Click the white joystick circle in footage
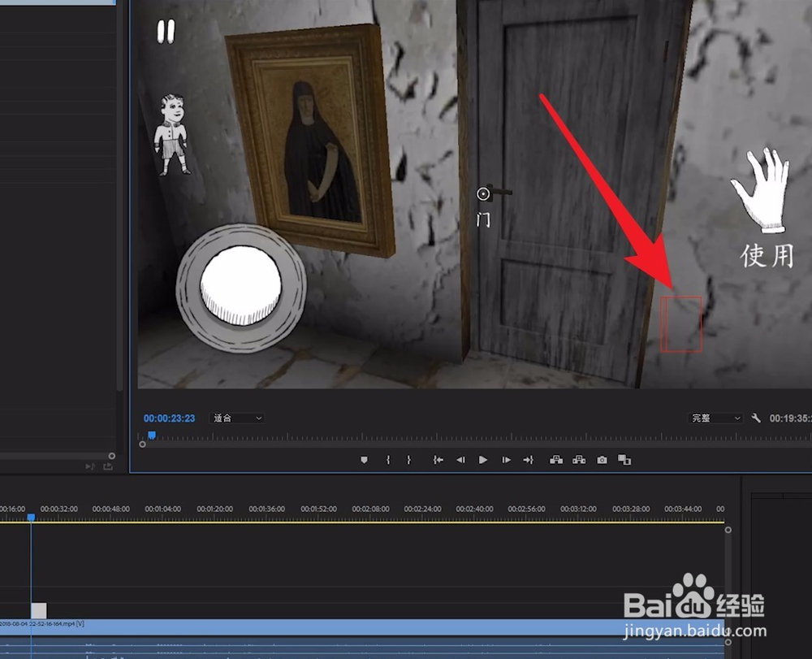The width and height of the screenshot is (812, 659). (x=241, y=286)
